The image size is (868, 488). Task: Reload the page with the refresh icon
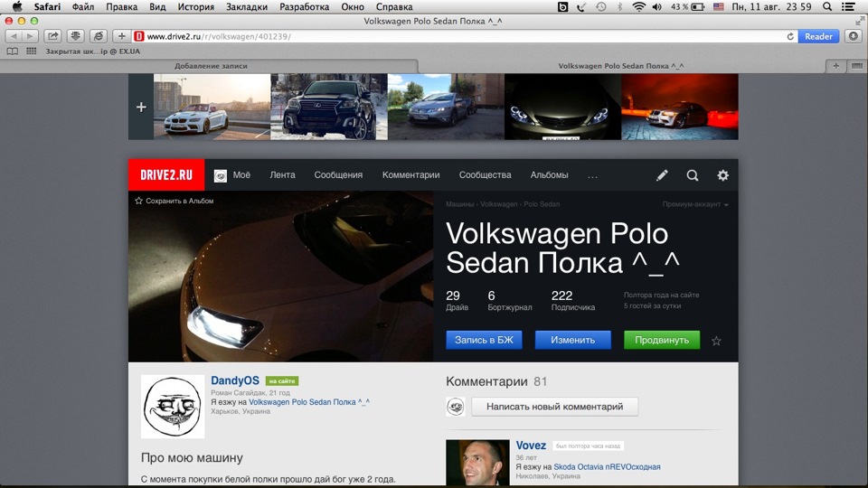pos(790,36)
